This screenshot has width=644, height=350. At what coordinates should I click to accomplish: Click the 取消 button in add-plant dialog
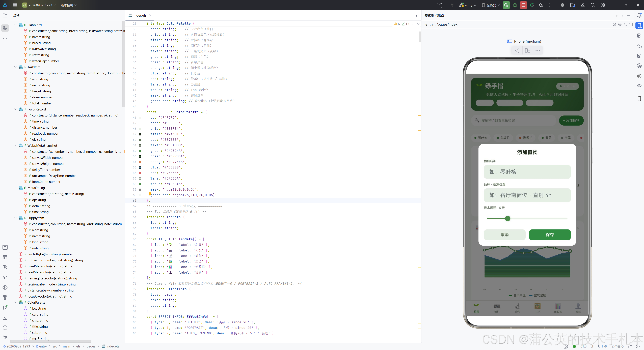coord(504,235)
